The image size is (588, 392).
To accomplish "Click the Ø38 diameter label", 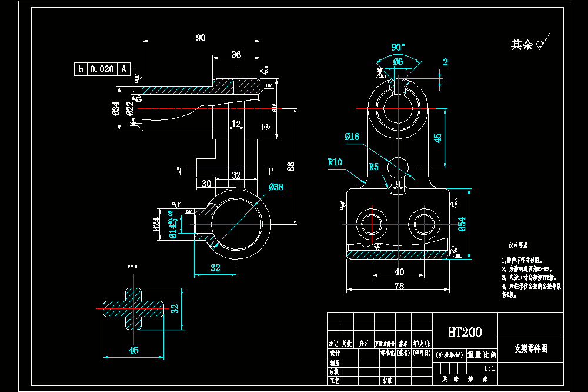I will pos(276,187).
